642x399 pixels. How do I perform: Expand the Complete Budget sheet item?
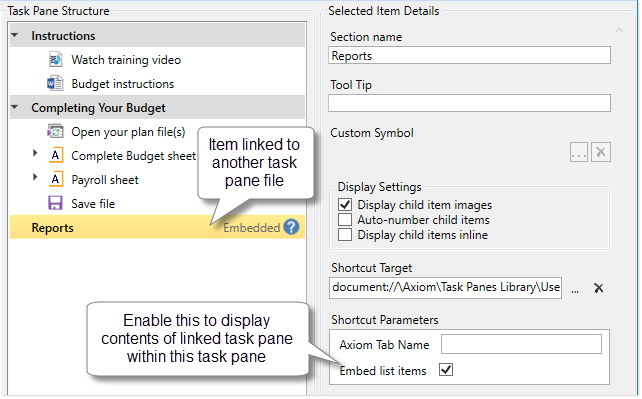click(35, 153)
